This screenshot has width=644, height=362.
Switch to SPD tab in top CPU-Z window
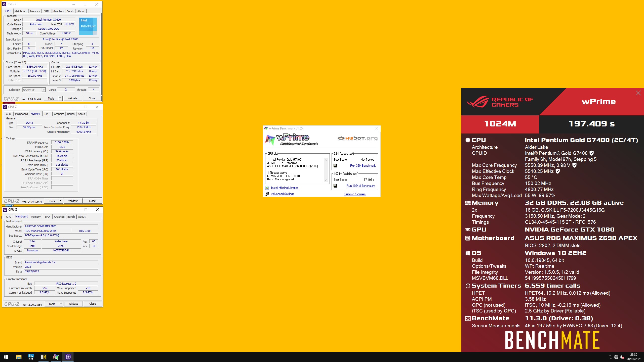[47, 11]
